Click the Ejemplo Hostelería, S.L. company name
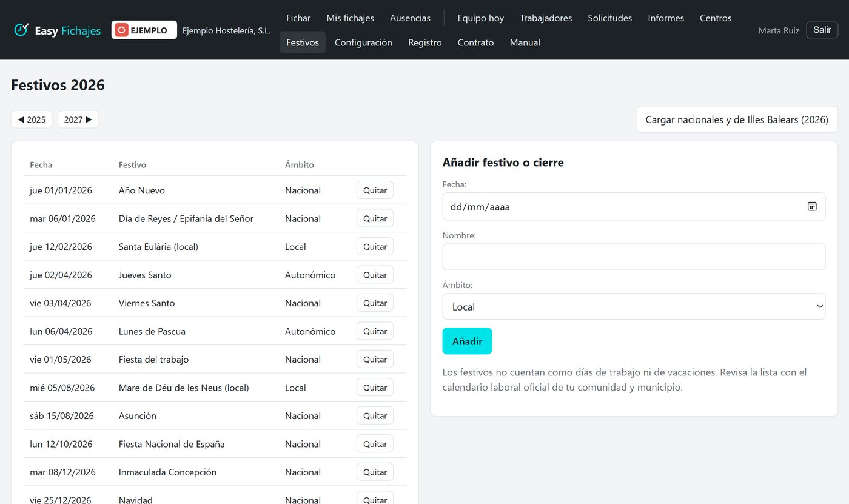Screen dimensions: 849x504 (226, 30)
